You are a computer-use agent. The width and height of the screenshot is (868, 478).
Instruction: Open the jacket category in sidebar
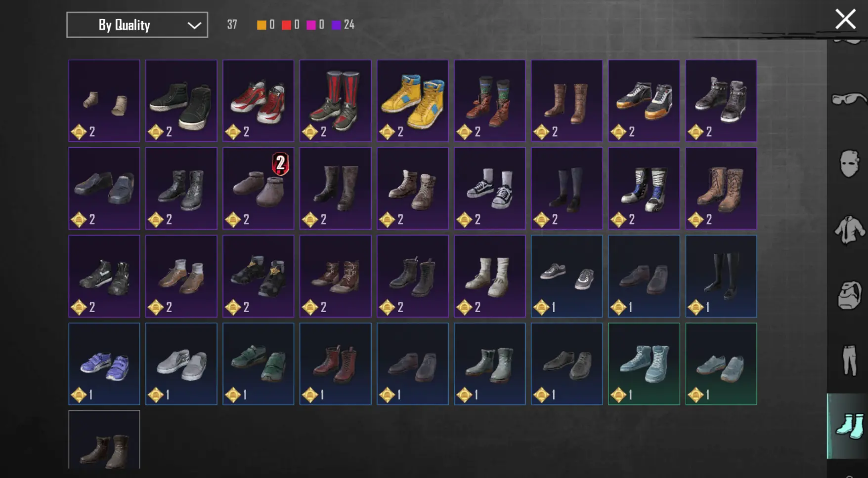click(x=849, y=230)
